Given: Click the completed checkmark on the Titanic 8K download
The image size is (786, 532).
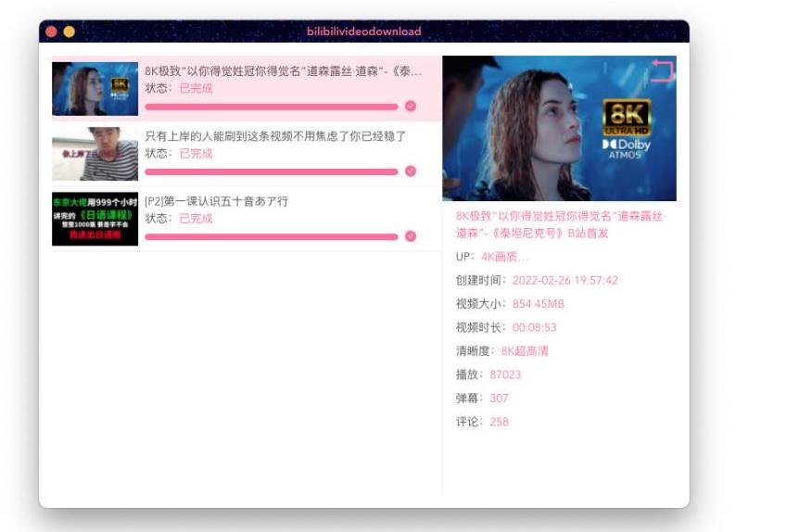Looking at the screenshot, I should (411, 107).
